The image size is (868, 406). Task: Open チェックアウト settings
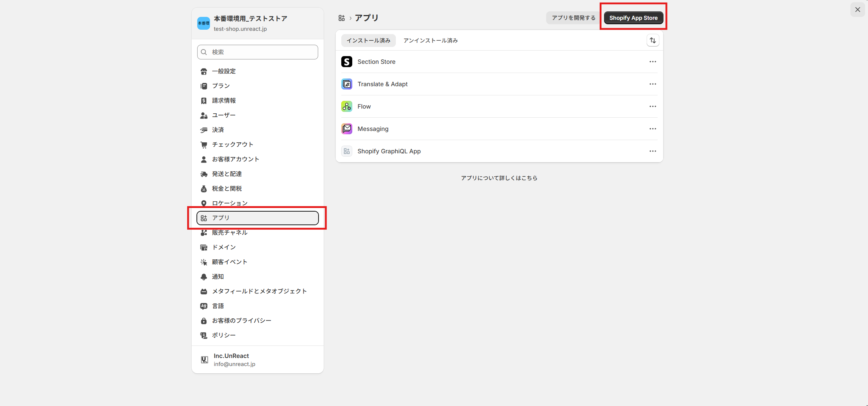point(258,145)
